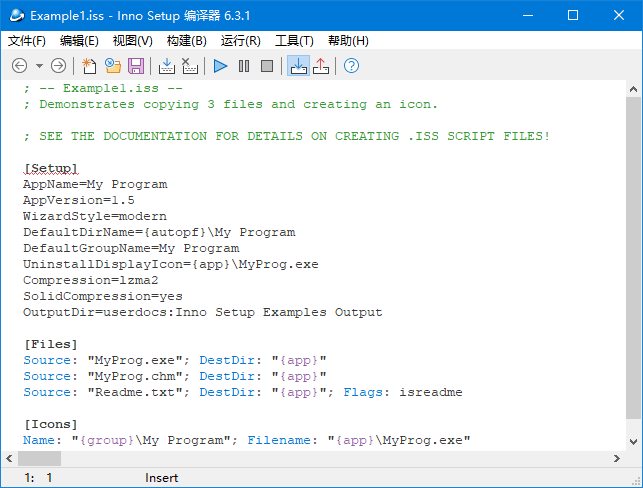Toggle the Target Setup button
Image resolution: width=643 pixels, height=488 pixels.
298,66
